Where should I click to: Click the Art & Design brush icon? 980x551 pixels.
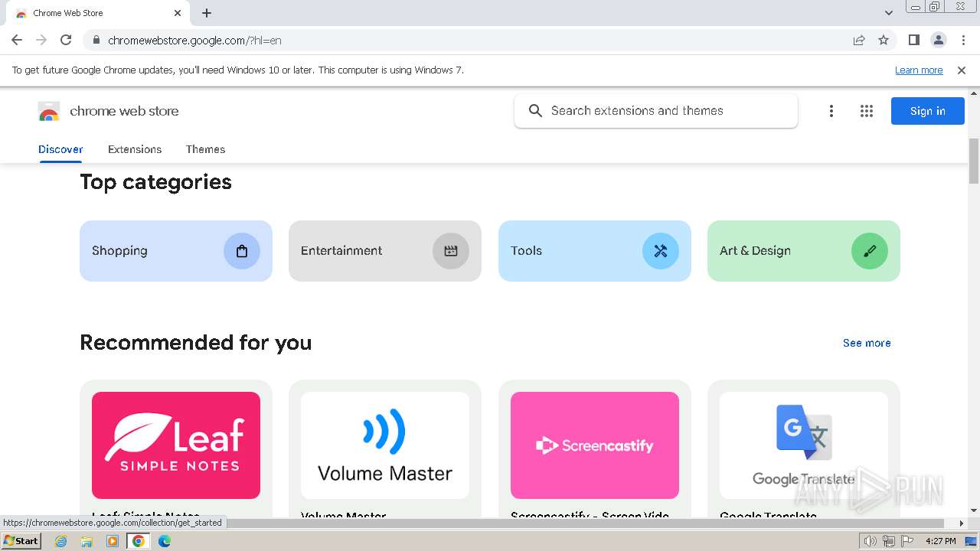click(870, 251)
